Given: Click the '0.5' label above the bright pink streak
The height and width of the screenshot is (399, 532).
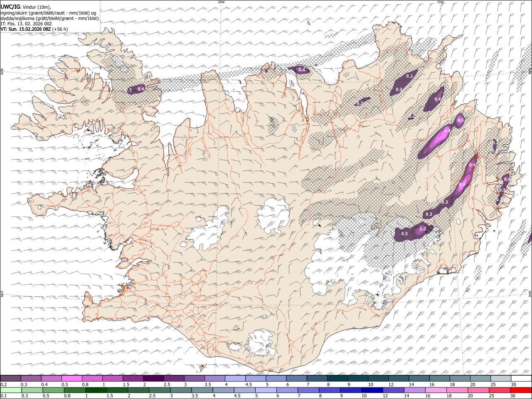Looking at the screenshot, I should (461, 120).
